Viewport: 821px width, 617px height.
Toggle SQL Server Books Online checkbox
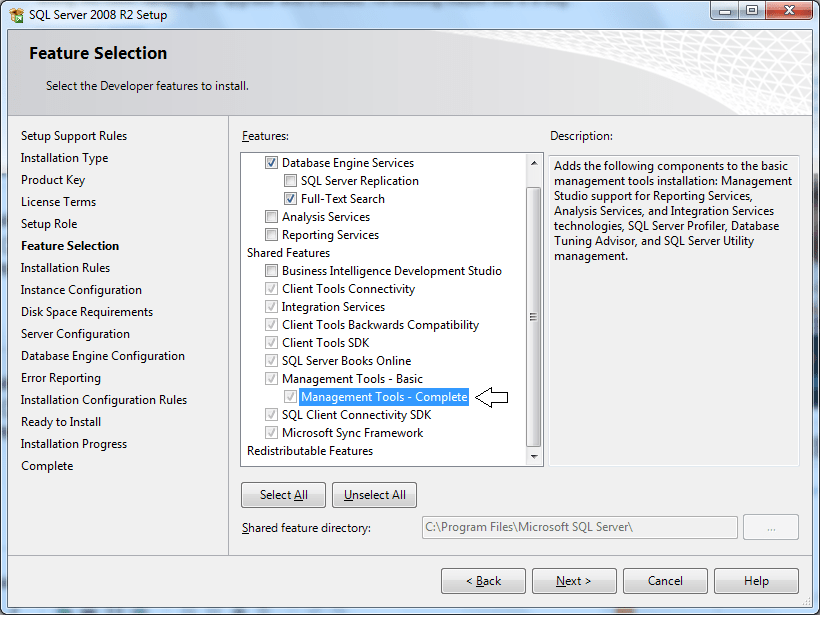point(271,361)
